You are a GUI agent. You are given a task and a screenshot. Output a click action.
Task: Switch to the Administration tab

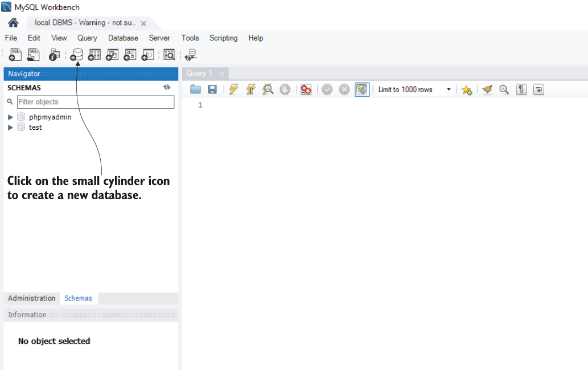click(31, 298)
